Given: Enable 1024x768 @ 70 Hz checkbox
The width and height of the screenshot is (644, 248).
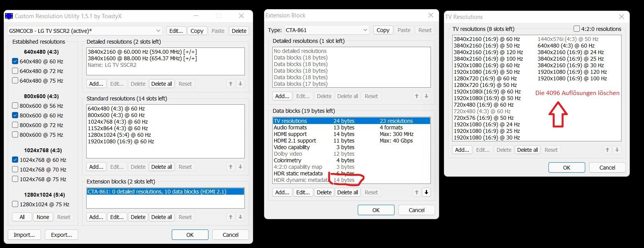Looking at the screenshot, I should click(x=15, y=169).
